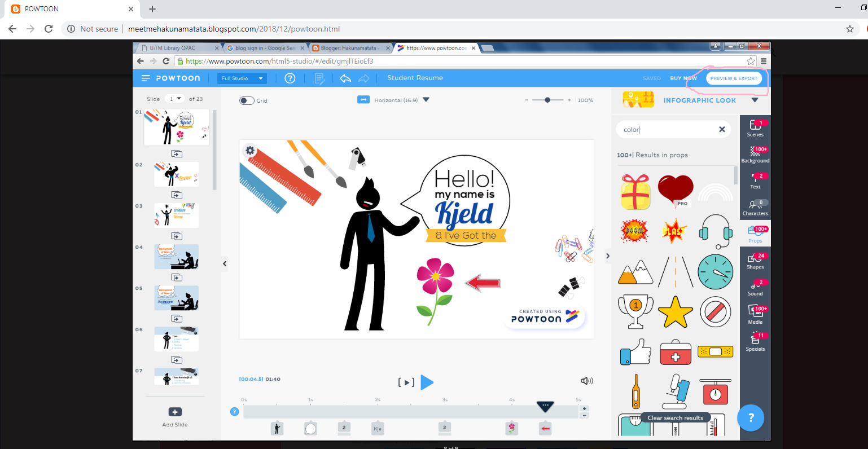Collapse the library panel right arrow
Viewport: 868px width, 449px height.
click(x=608, y=256)
